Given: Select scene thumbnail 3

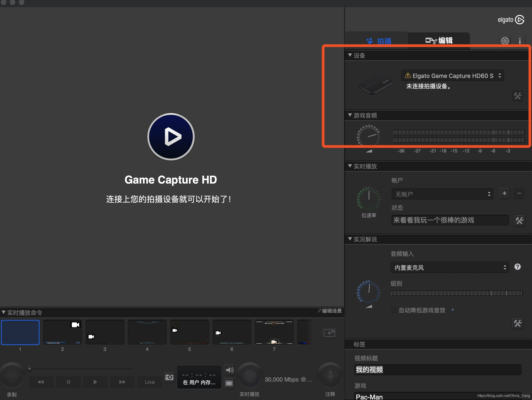Looking at the screenshot, I should tap(105, 332).
